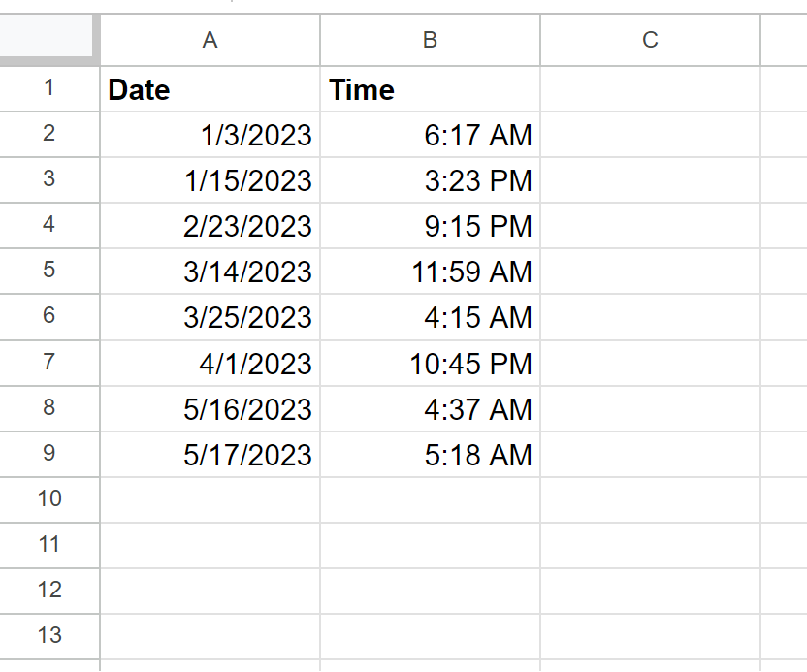Select the cell showing 10:45 PM

[x=431, y=363]
